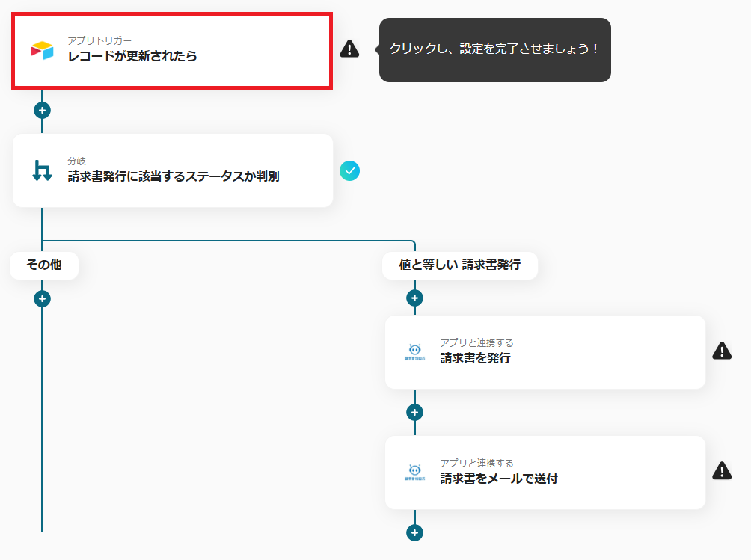Add a step between 請求書を発行 and 請求書をメールで送付
This screenshot has width=751, height=560.
coord(415,413)
